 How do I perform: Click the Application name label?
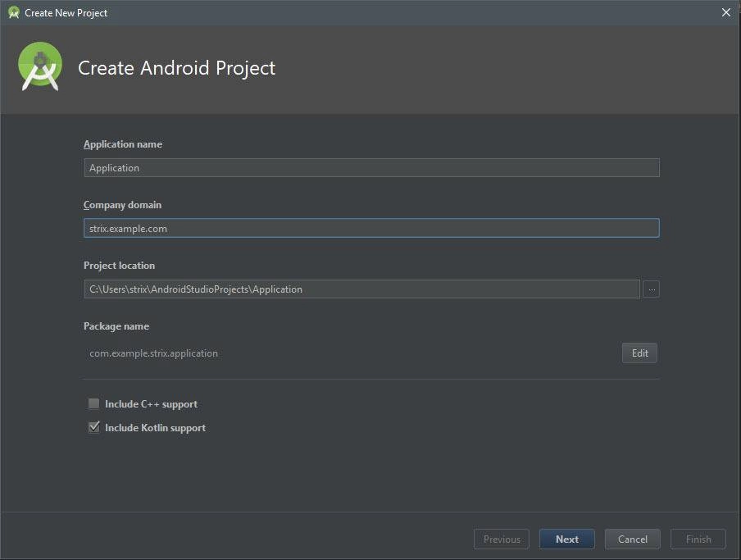point(123,144)
